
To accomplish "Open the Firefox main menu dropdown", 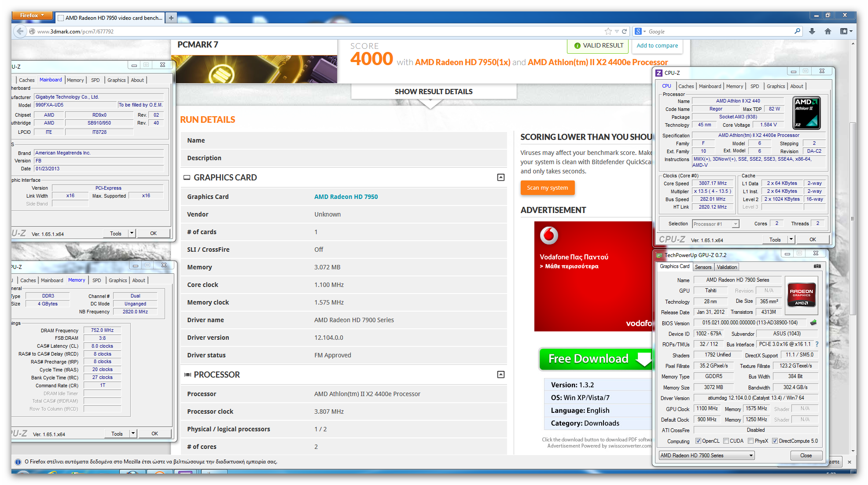I will (x=33, y=15).
